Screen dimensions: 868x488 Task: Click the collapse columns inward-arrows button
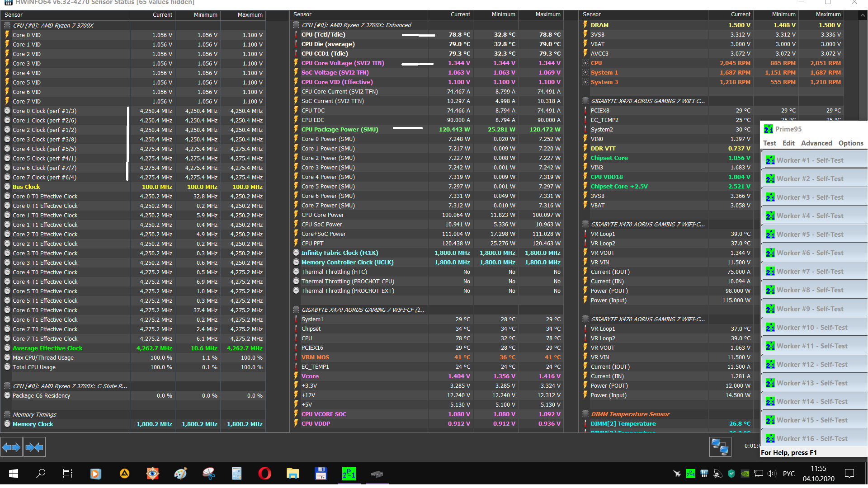pyautogui.click(x=34, y=447)
